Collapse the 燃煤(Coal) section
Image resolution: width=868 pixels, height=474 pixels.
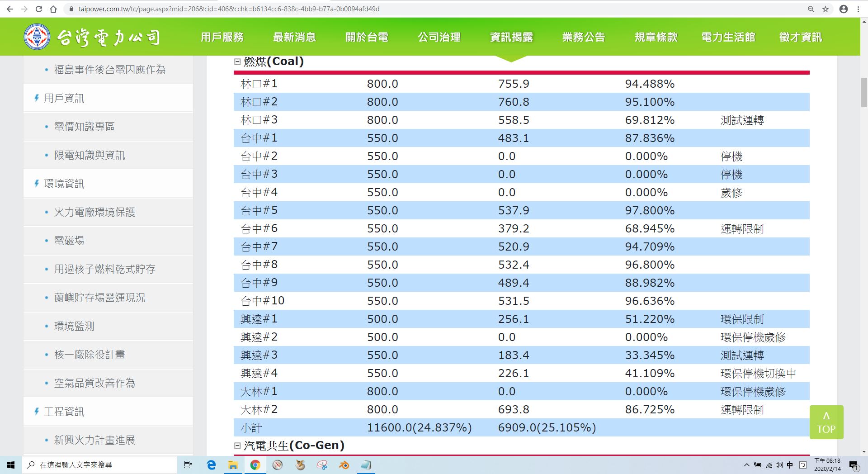237,62
